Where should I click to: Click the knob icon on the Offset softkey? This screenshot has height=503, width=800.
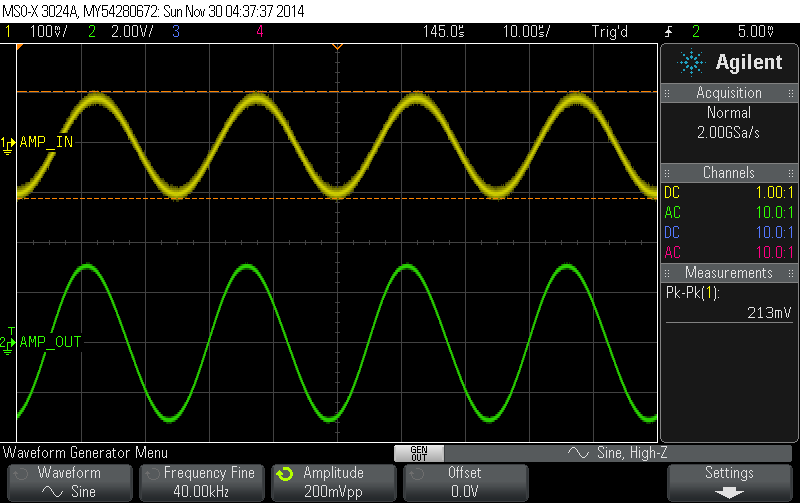tap(416, 474)
